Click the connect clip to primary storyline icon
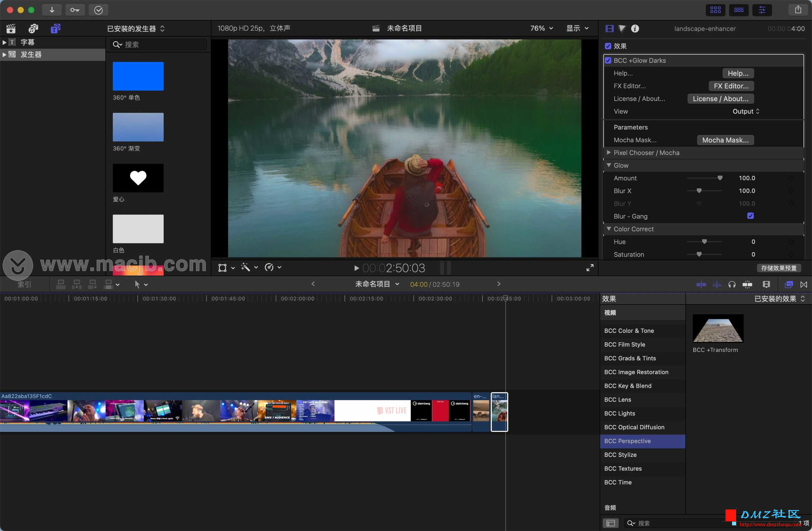This screenshot has height=531, width=812. [61, 284]
